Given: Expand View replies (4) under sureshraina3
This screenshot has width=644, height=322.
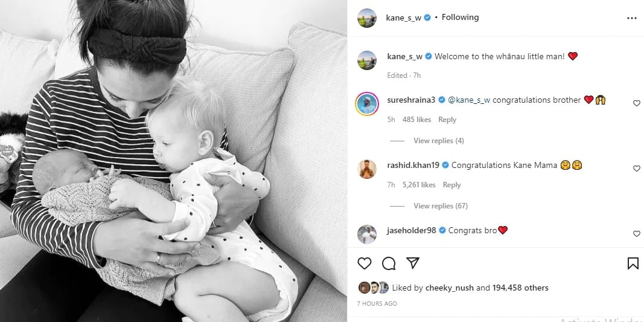Looking at the screenshot, I should tap(439, 141).
